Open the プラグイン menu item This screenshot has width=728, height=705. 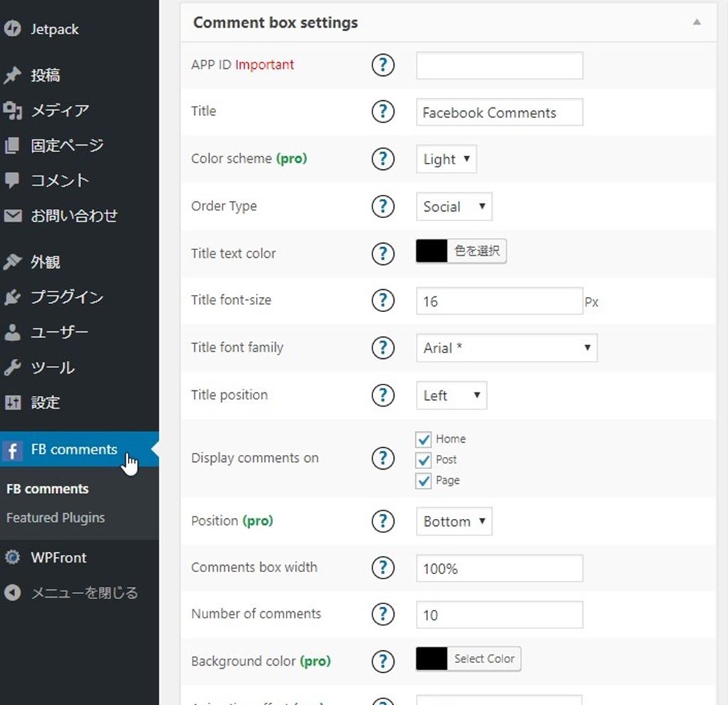tap(66, 298)
